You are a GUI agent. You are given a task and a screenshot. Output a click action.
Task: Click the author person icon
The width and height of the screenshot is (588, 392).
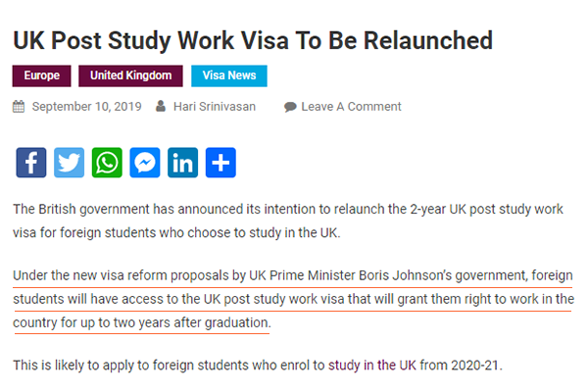pyautogui.click(x=160, y=106)
